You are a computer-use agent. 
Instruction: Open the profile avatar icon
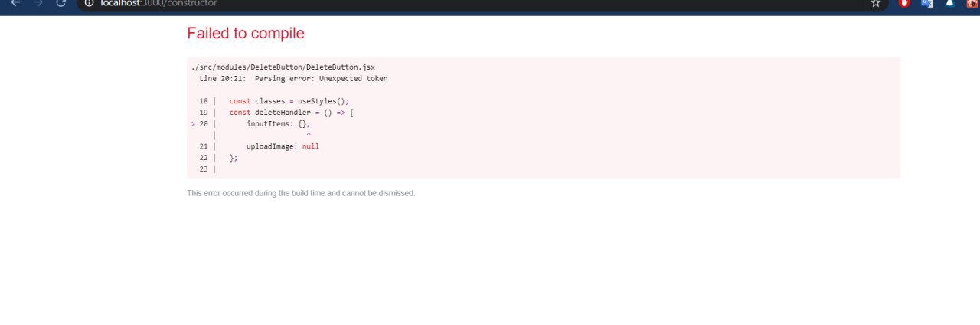[x=972, y=3]
